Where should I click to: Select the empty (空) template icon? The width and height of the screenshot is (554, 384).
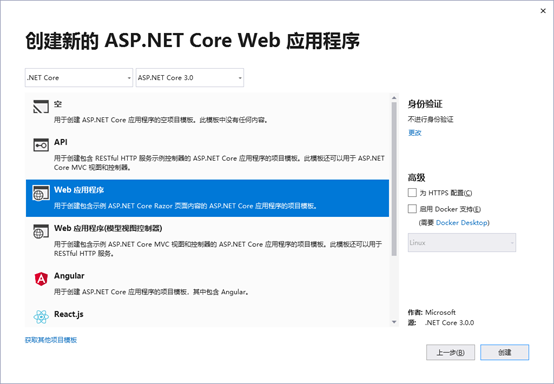[41, 107]
